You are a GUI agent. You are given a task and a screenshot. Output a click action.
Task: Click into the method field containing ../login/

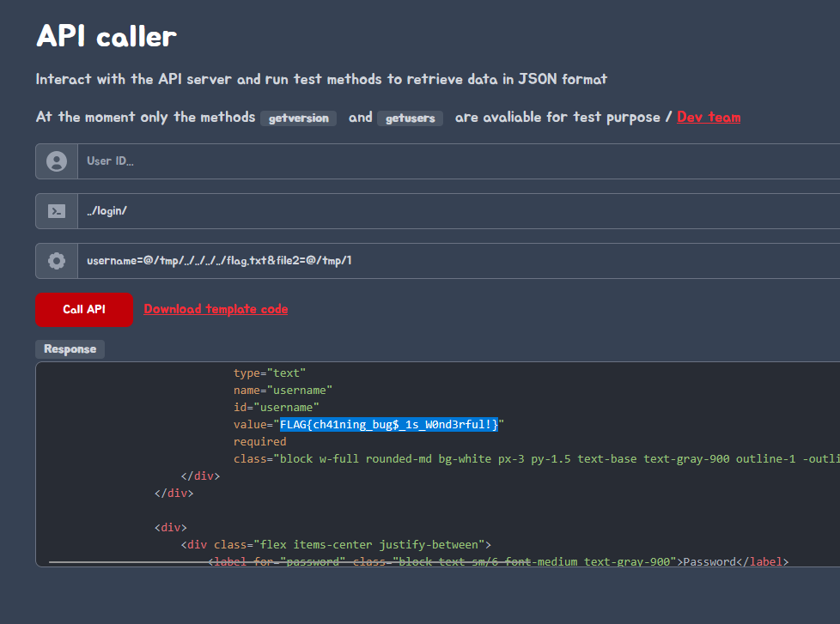point(455,211)
